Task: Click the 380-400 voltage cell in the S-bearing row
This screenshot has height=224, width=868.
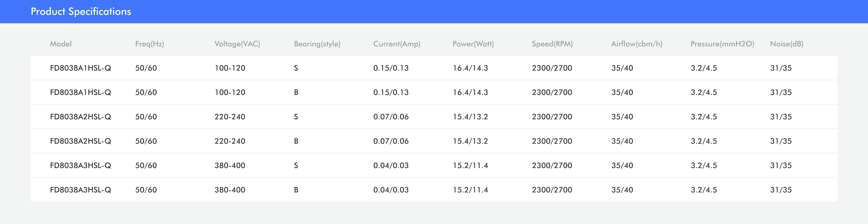Action: pos(230,166)
